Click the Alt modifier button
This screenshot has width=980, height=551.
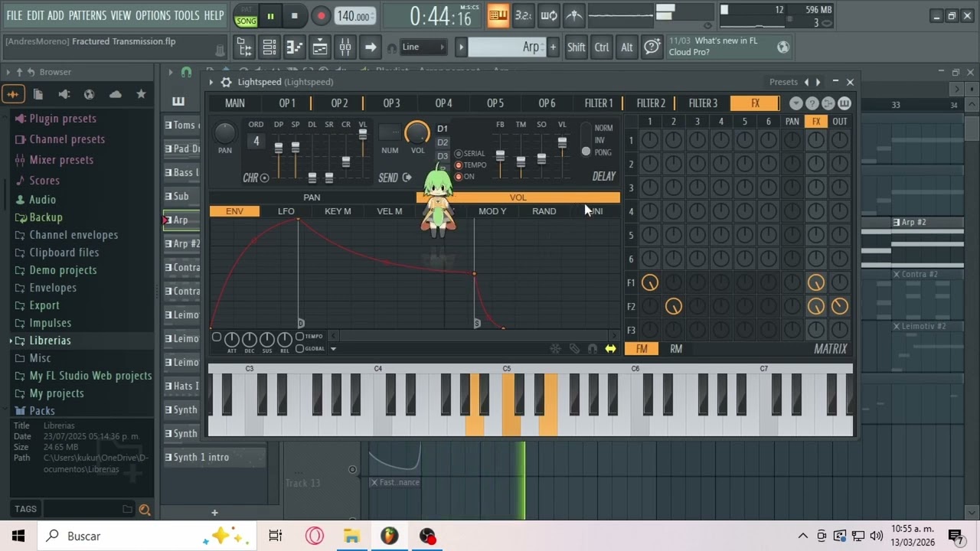pos(627,47)
